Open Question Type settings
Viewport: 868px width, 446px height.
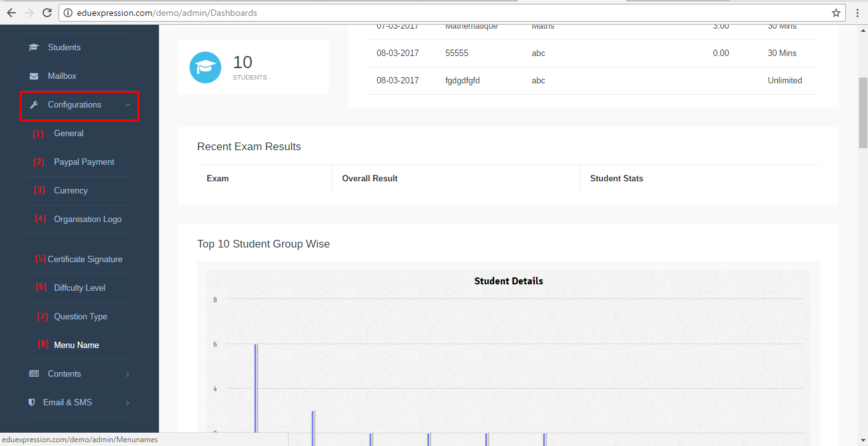click(x=81, y=317)
